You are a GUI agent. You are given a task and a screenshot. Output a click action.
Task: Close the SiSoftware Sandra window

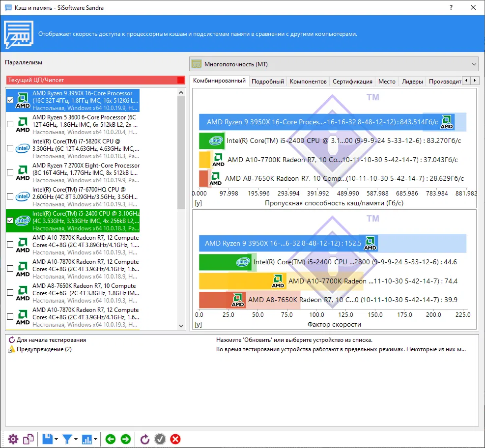(x=473, y=7)
